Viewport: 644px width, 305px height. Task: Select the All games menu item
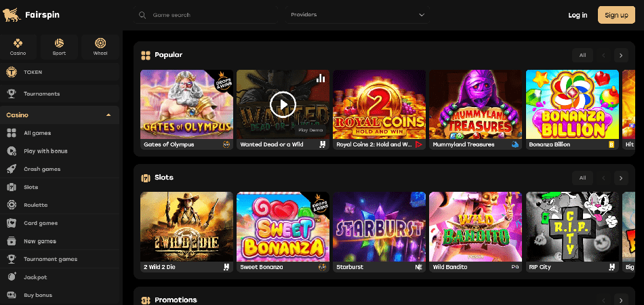point(60,133)
